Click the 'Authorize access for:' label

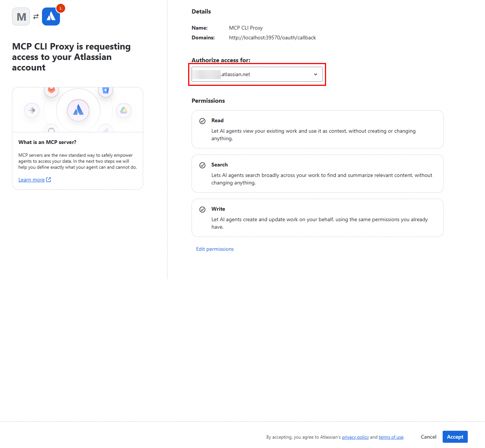coord(221,60)
